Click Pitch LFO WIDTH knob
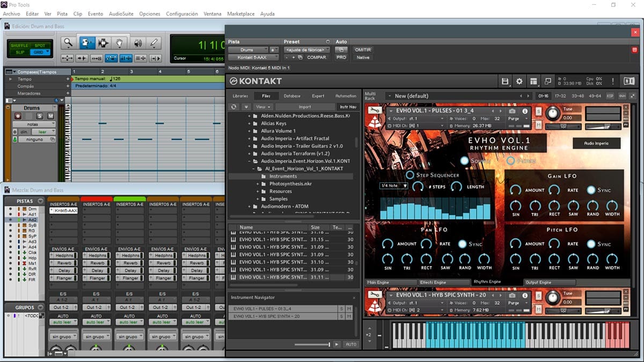The width and height of the screenshot is (644, 362). [x=612, y=258]
